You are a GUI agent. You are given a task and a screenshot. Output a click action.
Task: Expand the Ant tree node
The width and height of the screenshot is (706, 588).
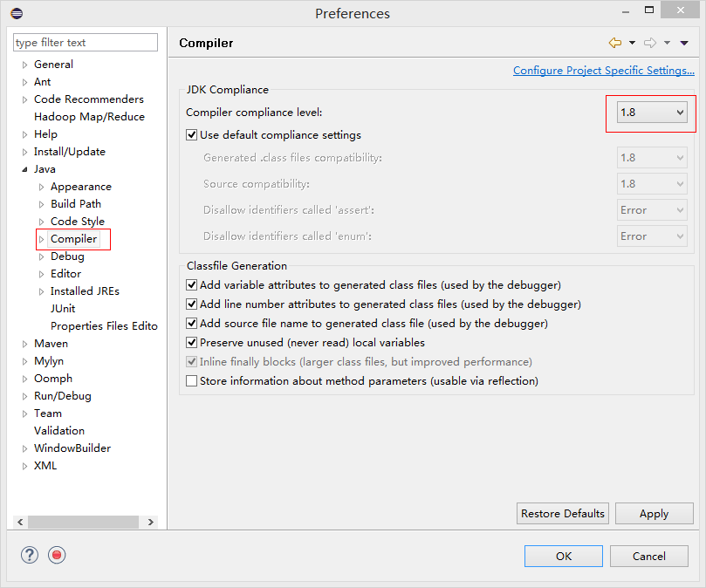24,82
